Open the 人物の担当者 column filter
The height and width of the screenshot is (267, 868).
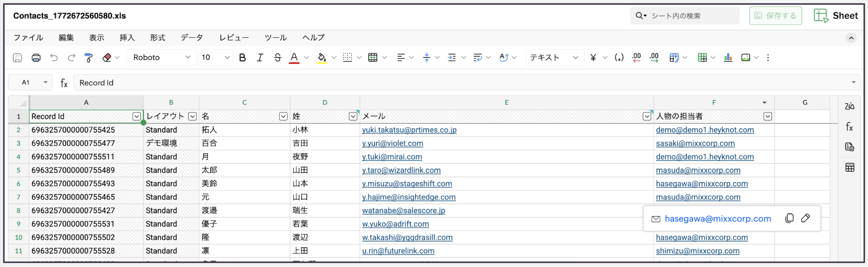point(768,117)
